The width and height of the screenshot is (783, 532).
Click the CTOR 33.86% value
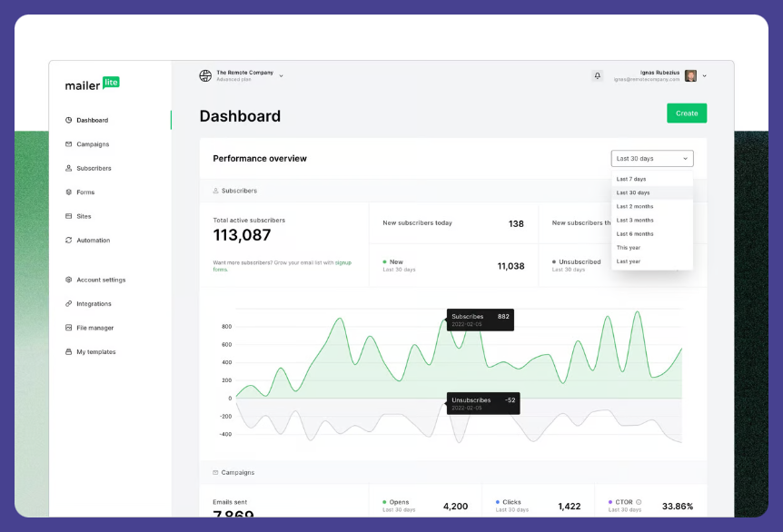[678, 506]
